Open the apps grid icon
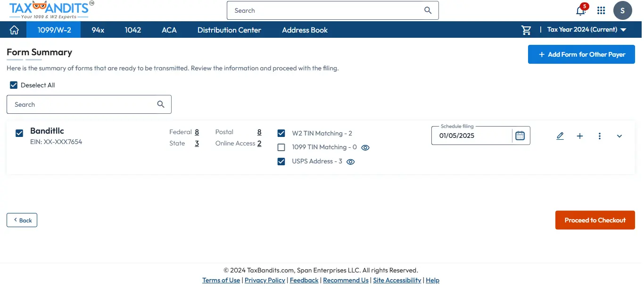Screen dimensions: 644x289 pyautogui.click(x=601, y=10)
